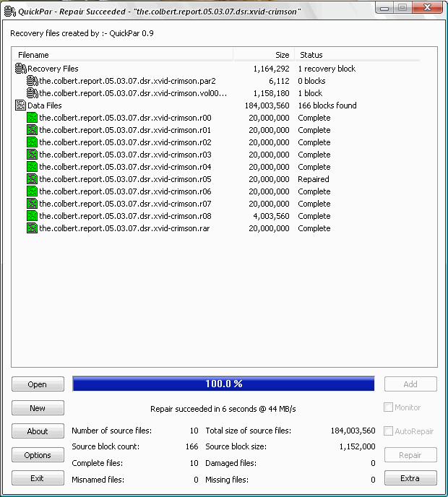
Task: Click the 1,164,292 size value
Action: tap(271, 69)
